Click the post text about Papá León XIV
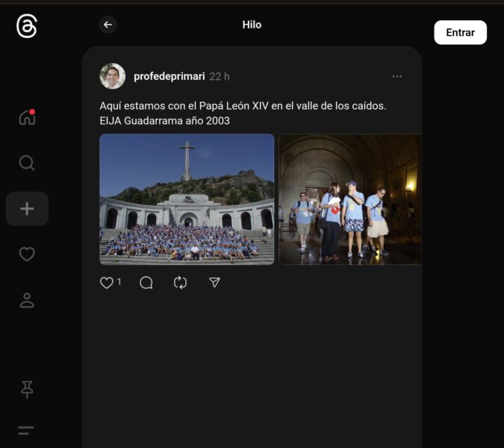This screenshot has height=448, width=504. tap(243, 113)
